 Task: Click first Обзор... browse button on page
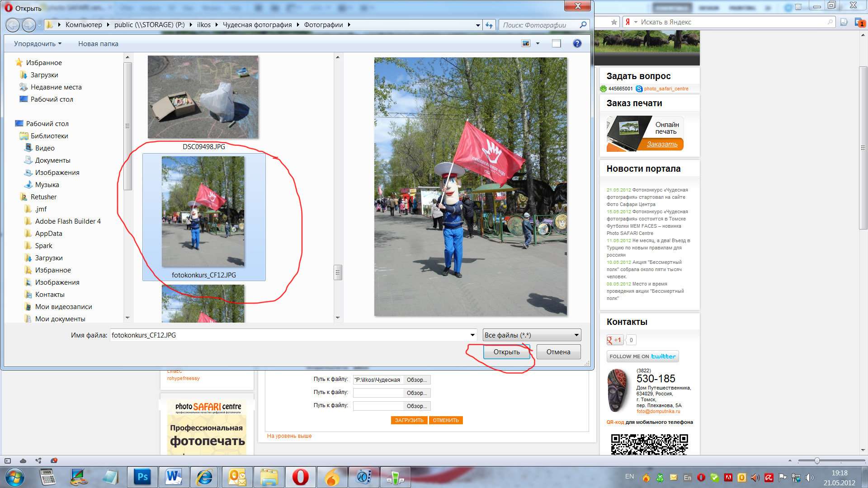tap(416, 380)
